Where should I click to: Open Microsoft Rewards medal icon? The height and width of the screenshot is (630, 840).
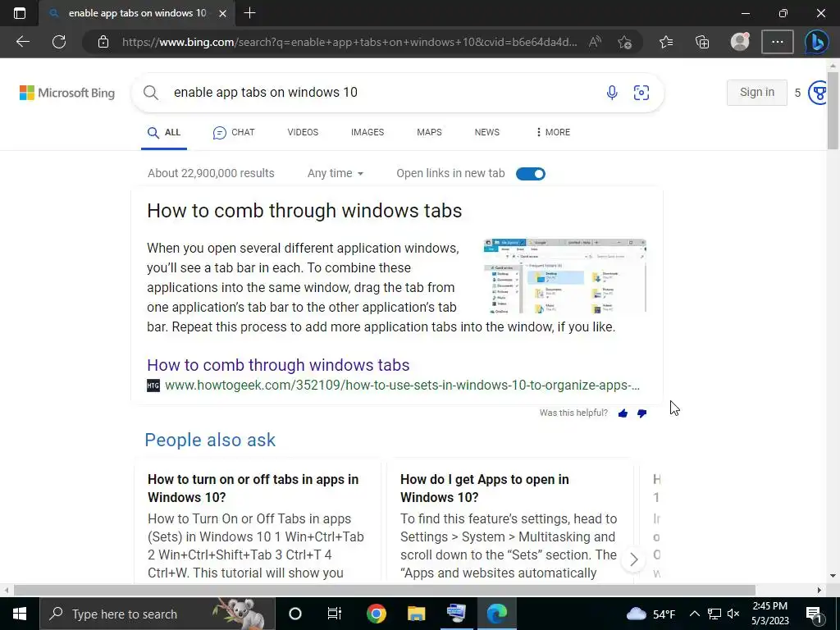818,93
